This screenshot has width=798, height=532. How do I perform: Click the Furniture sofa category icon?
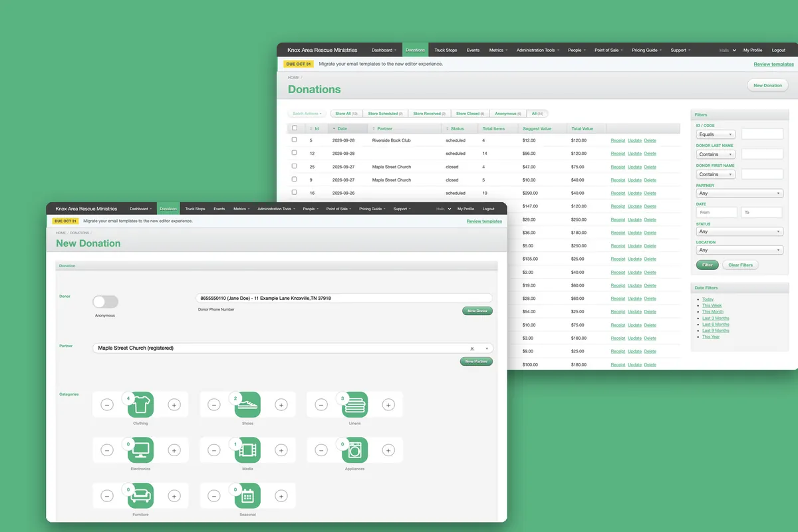tap(140, 496)
